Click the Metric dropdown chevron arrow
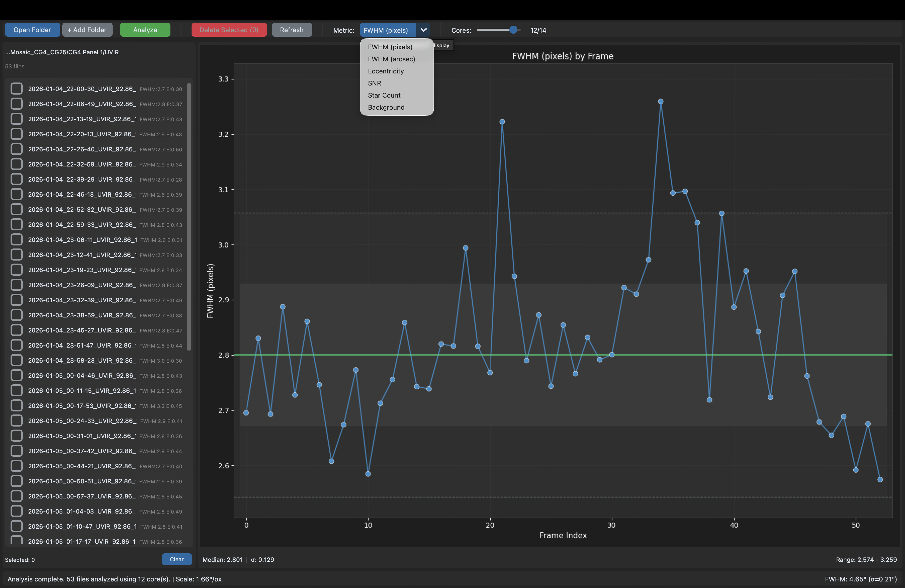Viewport: 905px width, 588px height. pyautogui.click(x=423, y=30)
